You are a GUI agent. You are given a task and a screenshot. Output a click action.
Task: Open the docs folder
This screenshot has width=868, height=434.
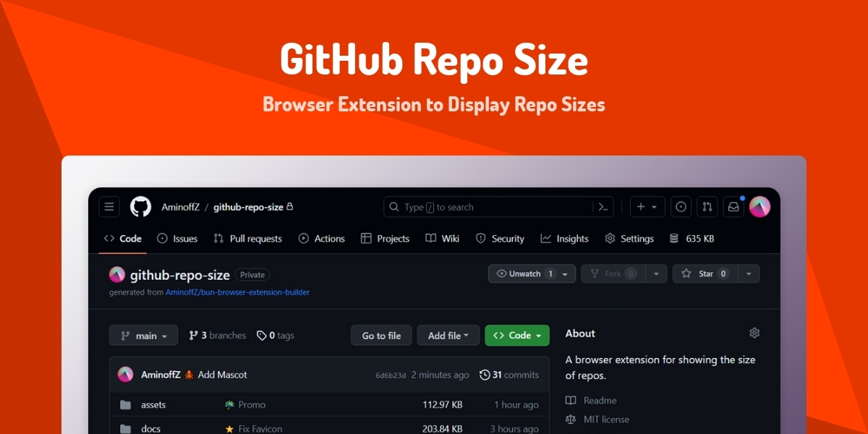(150, 428)
